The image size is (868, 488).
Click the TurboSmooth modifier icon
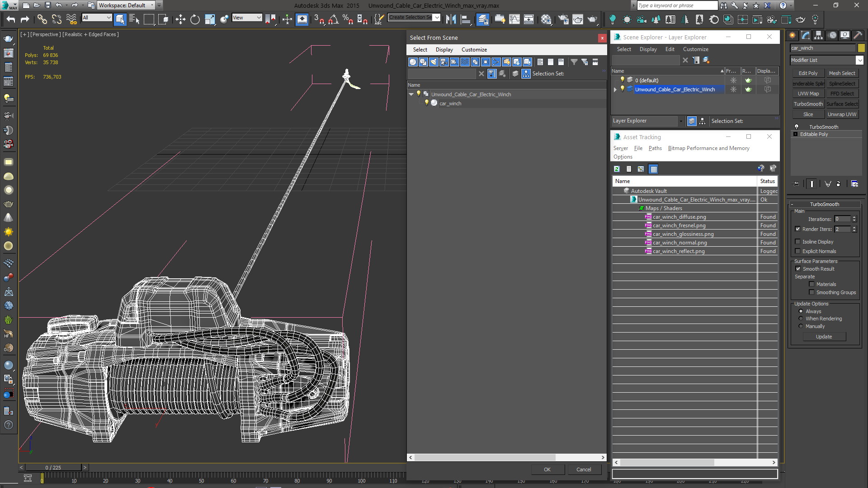(x=797, y=127)
